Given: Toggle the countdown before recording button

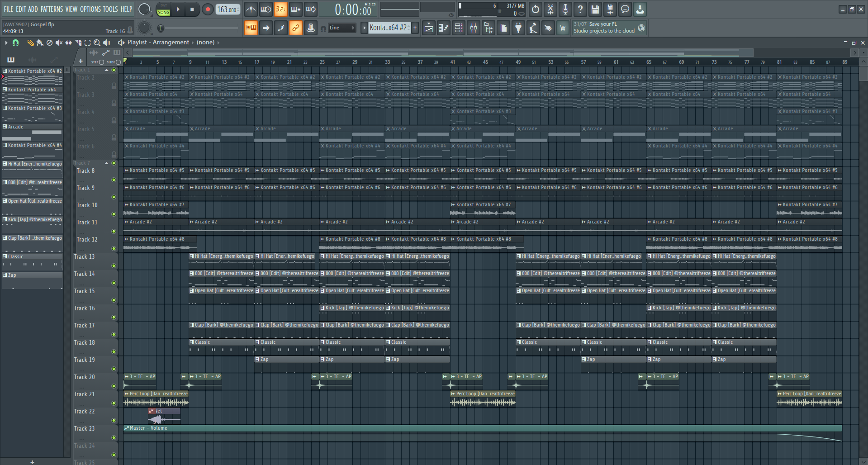Looking at the screenshot, I should (281, 9).
